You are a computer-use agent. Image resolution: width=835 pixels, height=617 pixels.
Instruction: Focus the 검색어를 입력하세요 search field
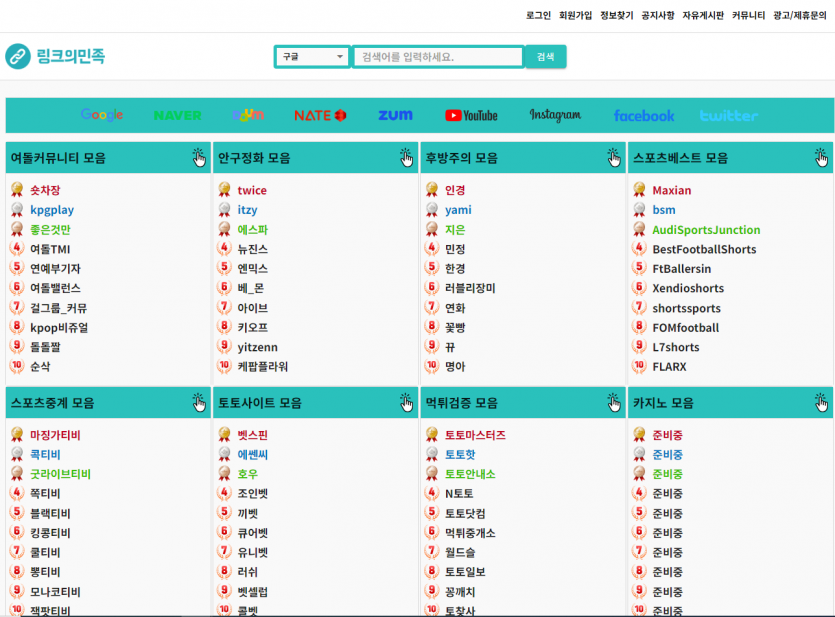click(x=438, y=56)
